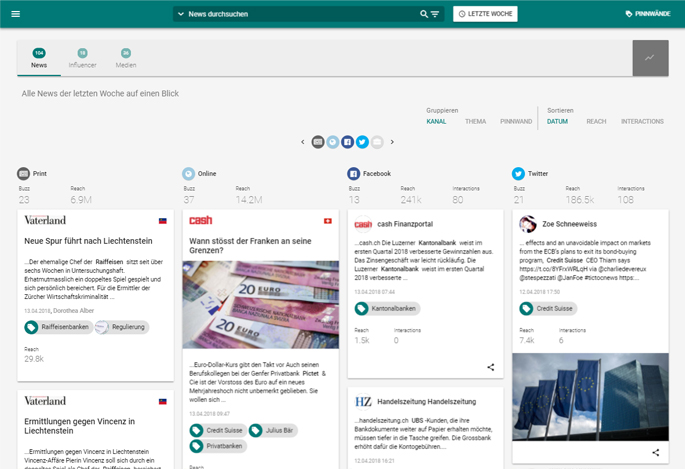Click the cash logo on Online card

(x=201, y=220)
